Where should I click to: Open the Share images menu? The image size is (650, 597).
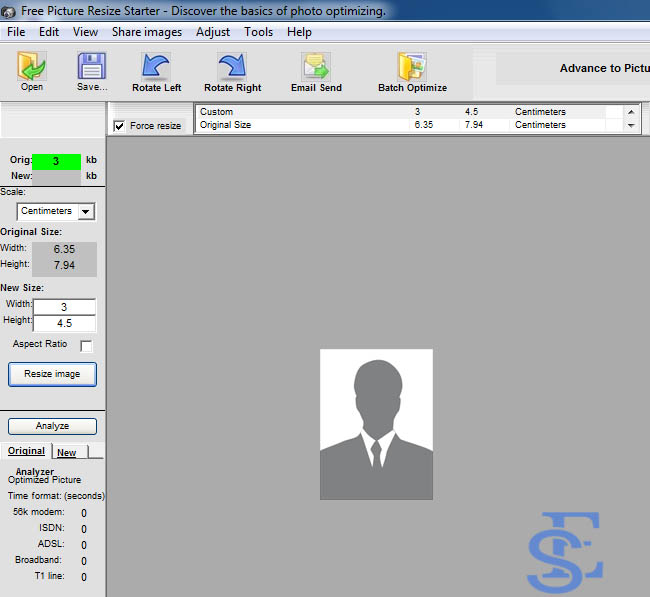click(147, 32)
